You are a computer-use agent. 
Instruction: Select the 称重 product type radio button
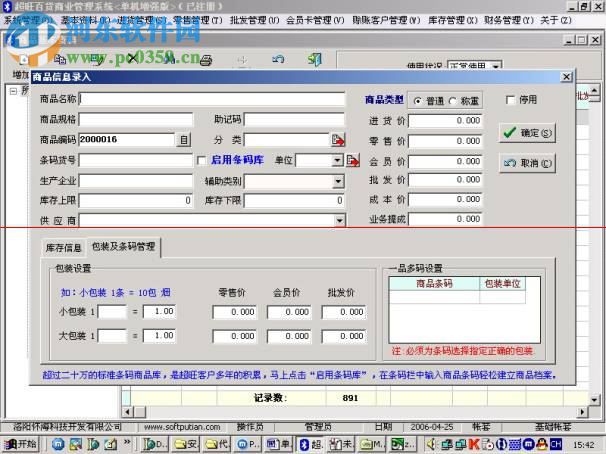point(452,101)
